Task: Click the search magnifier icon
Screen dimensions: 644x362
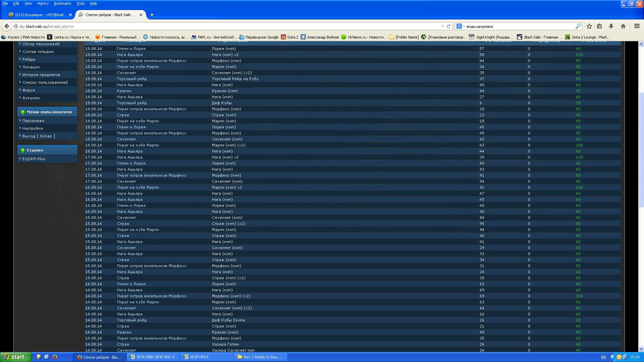Action: pyautogui.click(x=578, y=26)
